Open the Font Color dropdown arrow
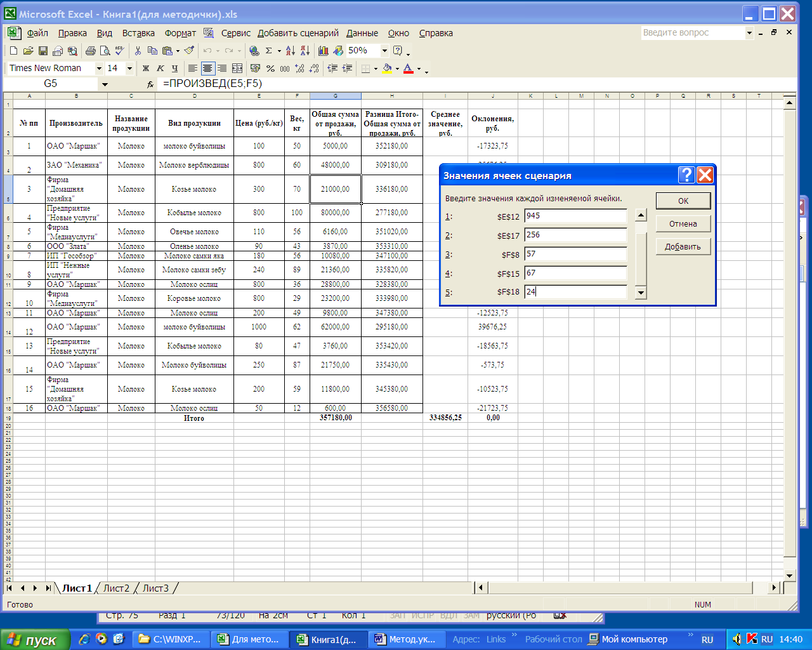Screen dimensions: 812x650 click(x=419, y=69)
